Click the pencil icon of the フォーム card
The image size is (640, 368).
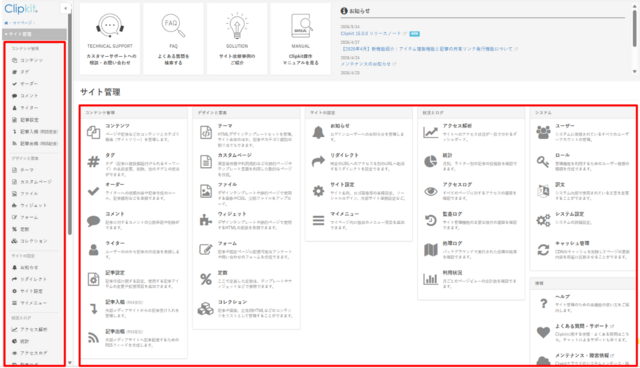[206, 249]
